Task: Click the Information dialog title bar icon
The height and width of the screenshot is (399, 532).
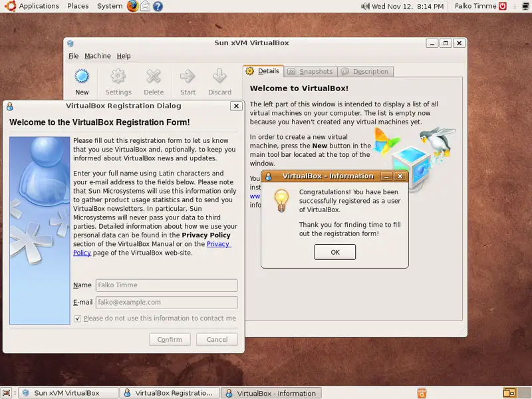Action: [269, 176]
